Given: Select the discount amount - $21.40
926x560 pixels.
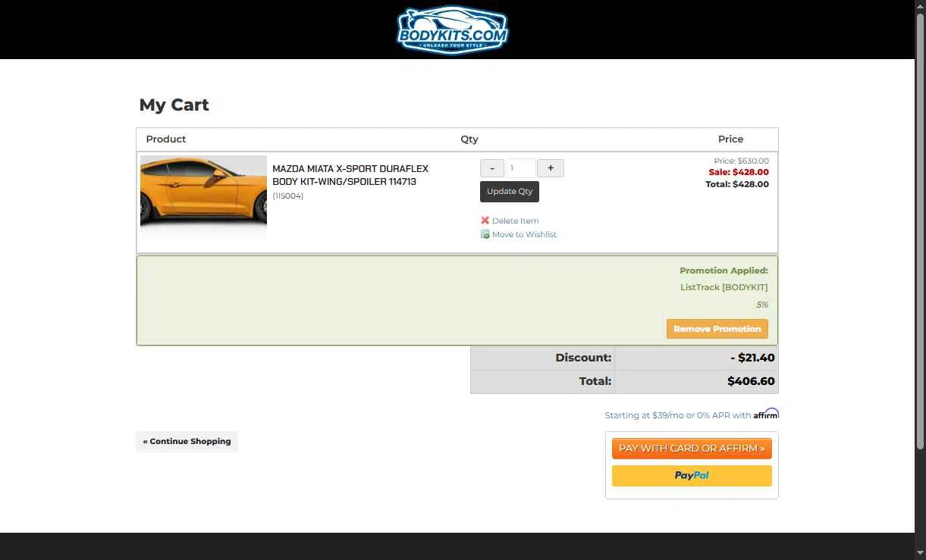Looking at the screenshot, I should pyautogui.click(x=752, y=358).
